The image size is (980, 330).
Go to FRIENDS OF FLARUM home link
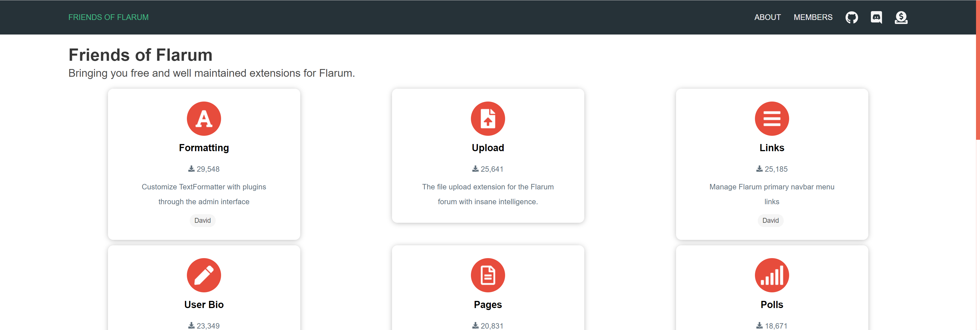pyautogui.click(x=109, y=17)
